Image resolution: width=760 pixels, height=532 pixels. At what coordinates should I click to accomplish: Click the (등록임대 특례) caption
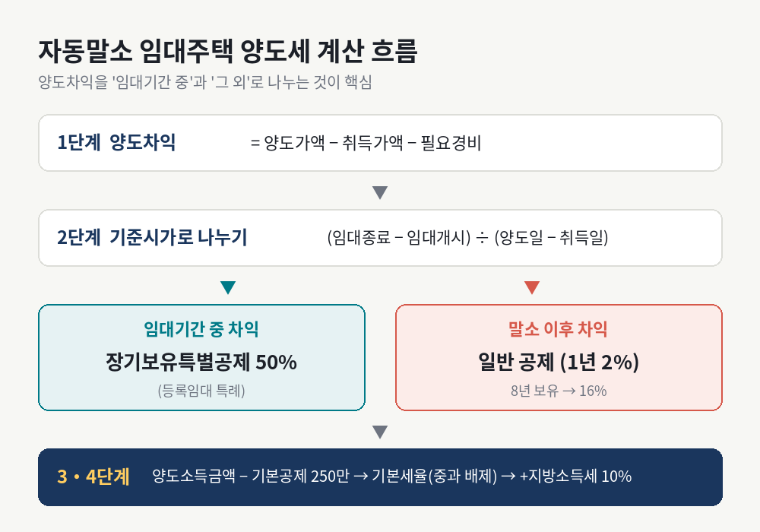[x=201, y=391]
